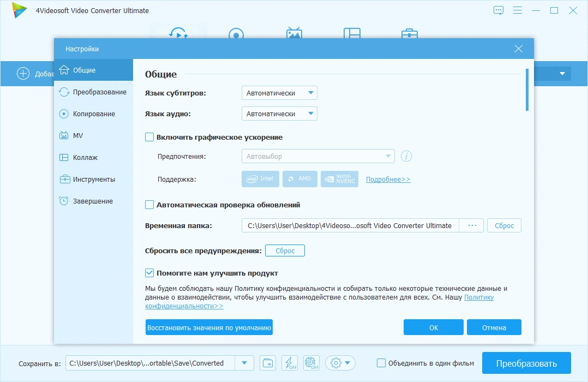The width and height of the screenshot is (588, 382).
Task: Toggle the lightning fast conversion OFF icon
Action: 290,363
